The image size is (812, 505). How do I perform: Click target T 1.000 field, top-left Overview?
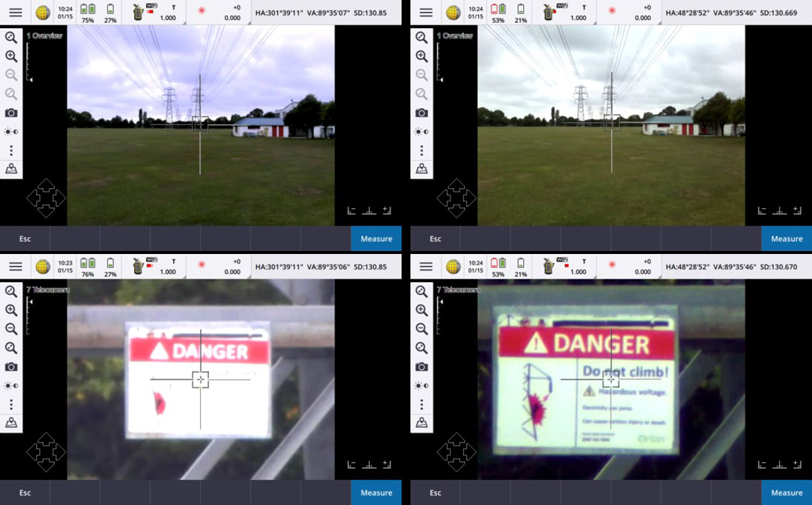click(167, 13)
